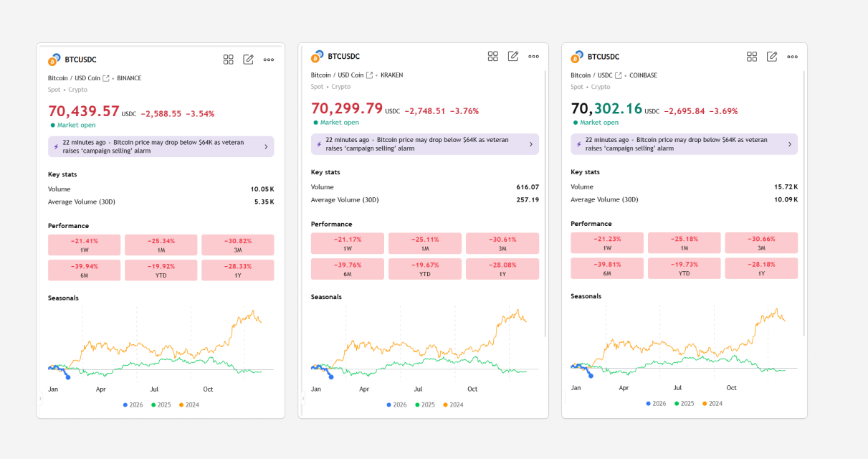Expand the Kraken news headline chevron
Viewport: 868px width, 459px height.
530,144
